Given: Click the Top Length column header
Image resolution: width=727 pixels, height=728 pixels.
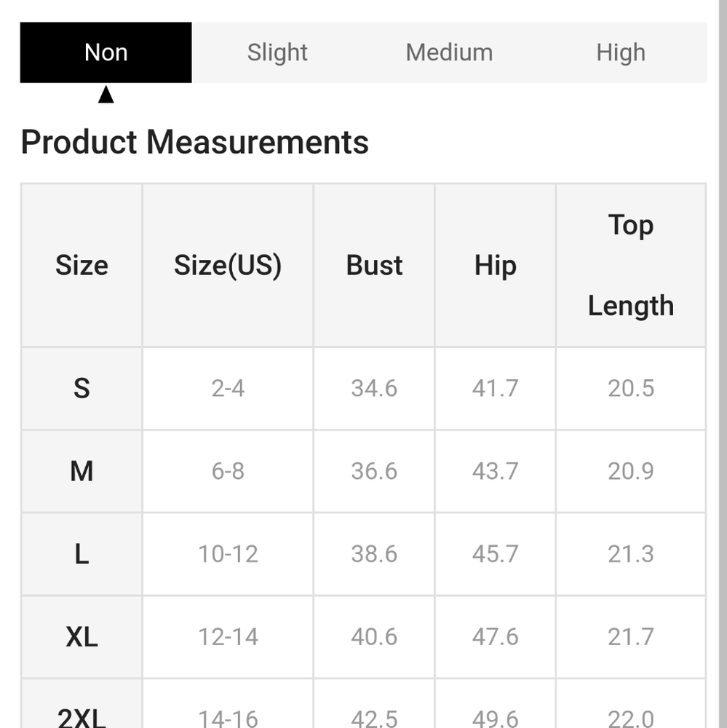Looking at the screenshot, I should 631,265.
